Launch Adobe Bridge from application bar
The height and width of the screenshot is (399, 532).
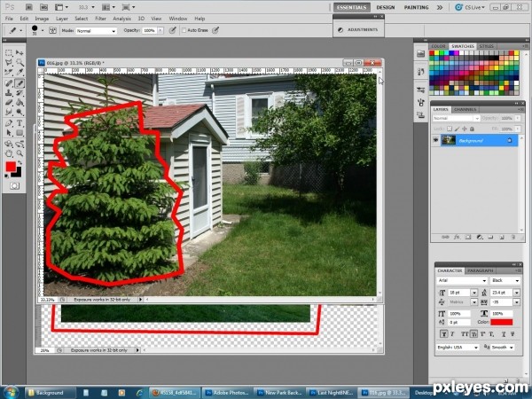pos(29,7)
